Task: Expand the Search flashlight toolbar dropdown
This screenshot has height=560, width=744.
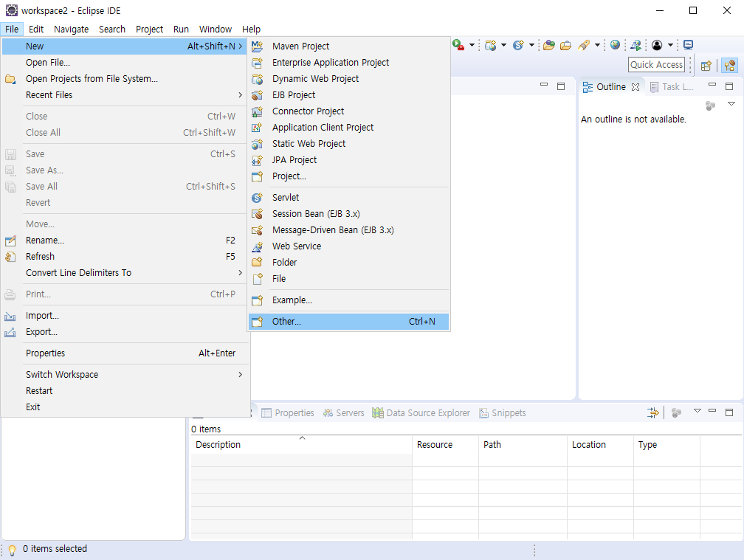Action: pyautogui.click(x=597, y=45)
